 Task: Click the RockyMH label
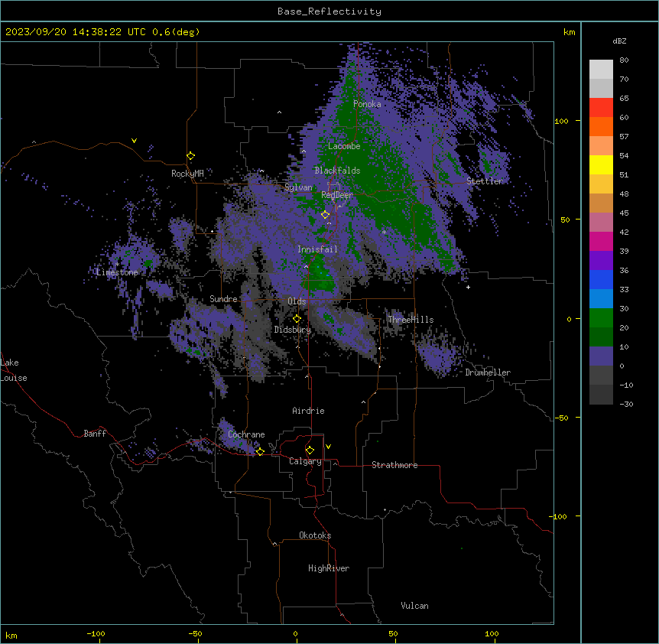pos(187,173)
